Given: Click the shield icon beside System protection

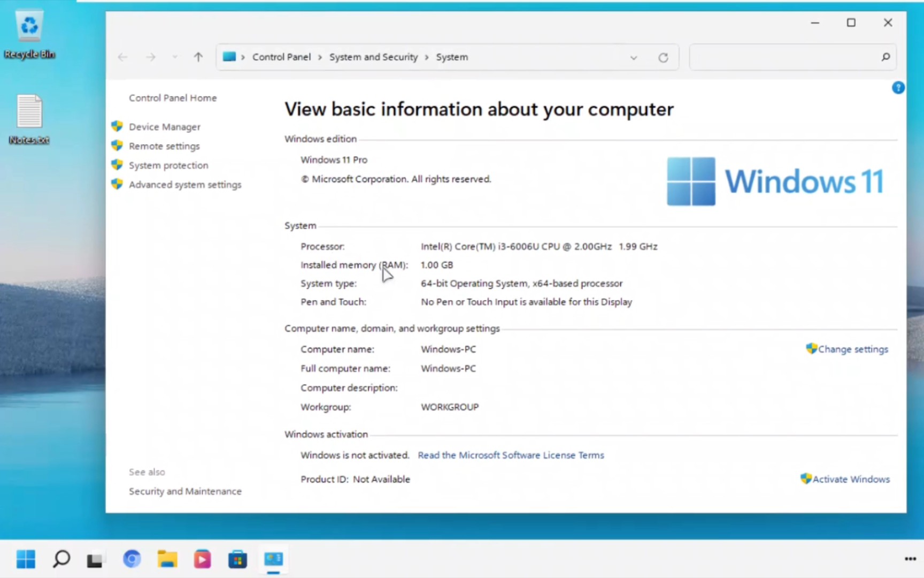Looking at the screenshot, I should tap(117, 165).
